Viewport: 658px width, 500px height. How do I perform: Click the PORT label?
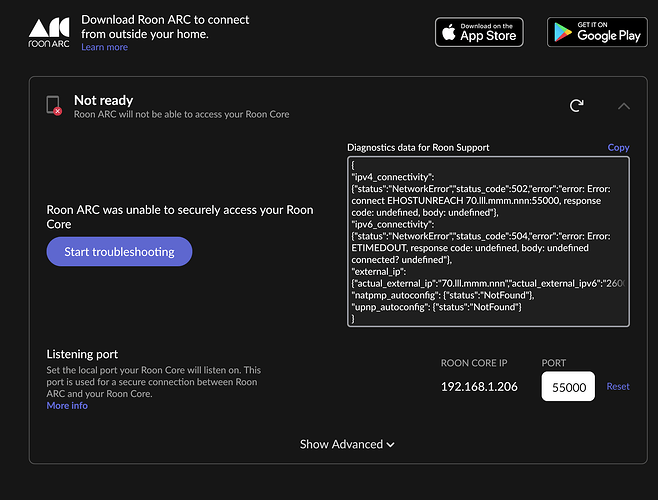(554, 363)
